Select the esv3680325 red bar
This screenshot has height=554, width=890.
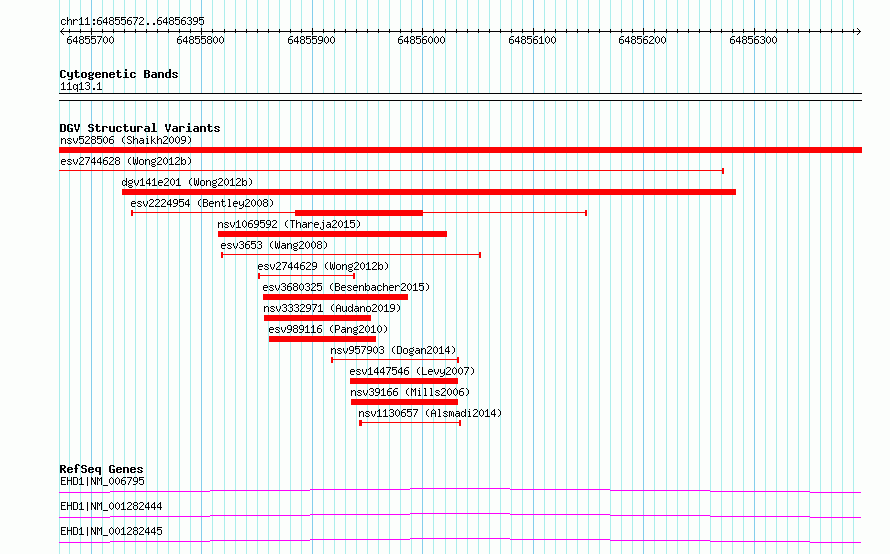tap(335, 297)
